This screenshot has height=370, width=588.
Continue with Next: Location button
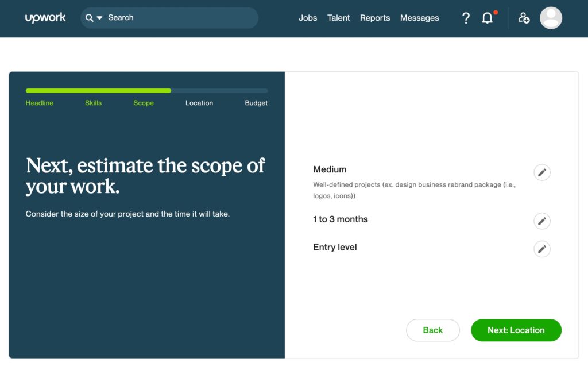(x=516, y=330)
